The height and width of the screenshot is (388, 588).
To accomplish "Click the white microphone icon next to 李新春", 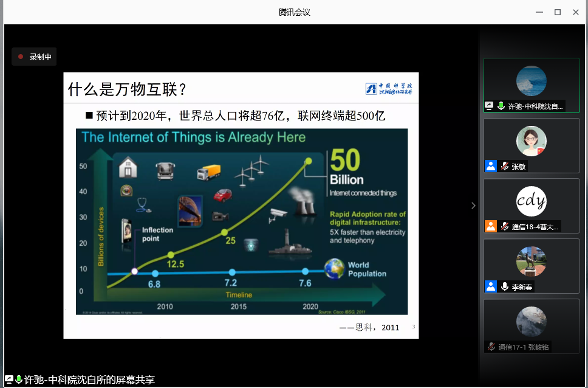I will coord(504,286).
